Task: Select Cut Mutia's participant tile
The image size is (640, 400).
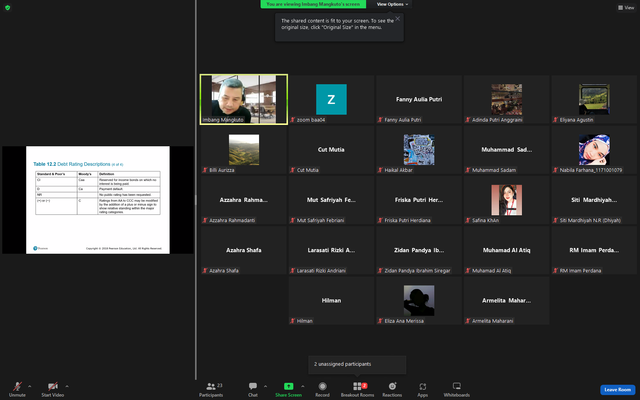Action: (331, 150)
